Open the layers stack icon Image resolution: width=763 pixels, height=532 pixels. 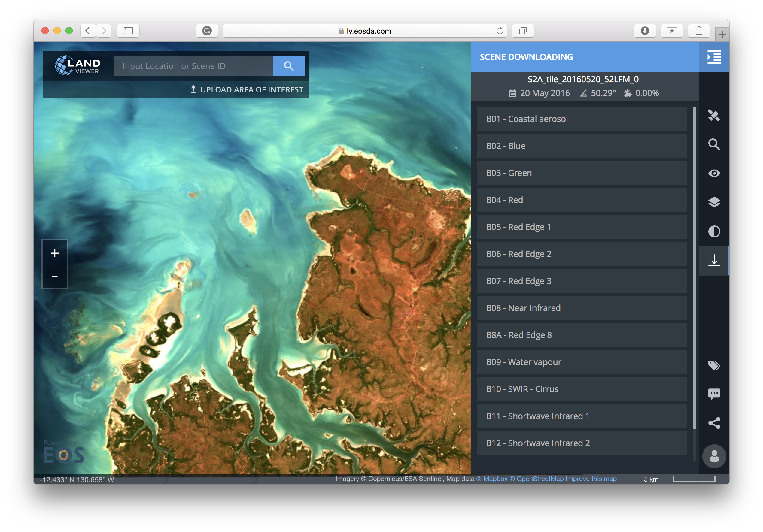[714, 202]
